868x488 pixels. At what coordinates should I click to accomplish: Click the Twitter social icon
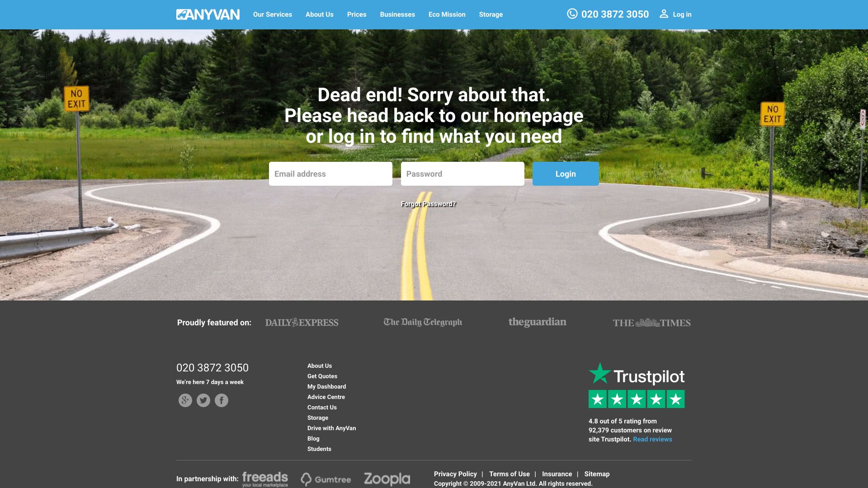pos(203,400)
